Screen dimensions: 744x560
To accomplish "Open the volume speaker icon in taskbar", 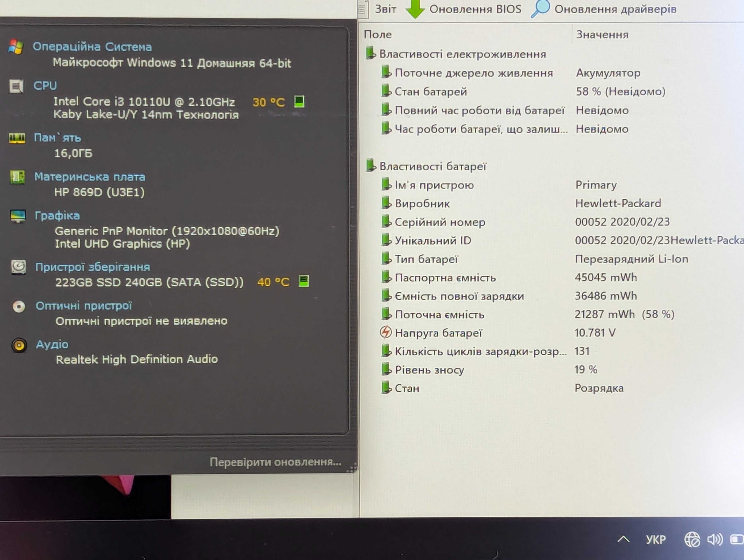I will 714,540.
